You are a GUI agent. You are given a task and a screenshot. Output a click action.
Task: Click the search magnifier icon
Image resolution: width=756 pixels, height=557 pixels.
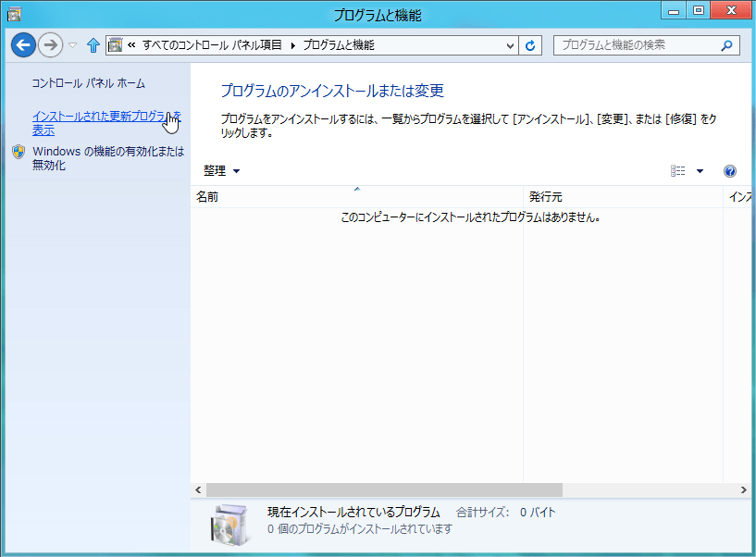(x=726, y=45)
